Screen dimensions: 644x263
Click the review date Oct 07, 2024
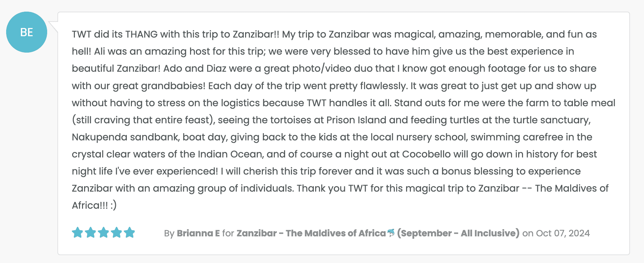(x=563, y=233)
